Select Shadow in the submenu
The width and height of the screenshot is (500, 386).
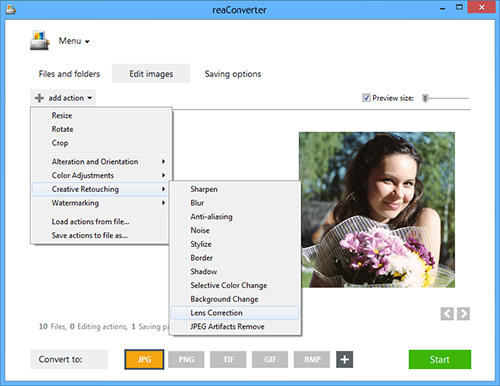point(235,271)
